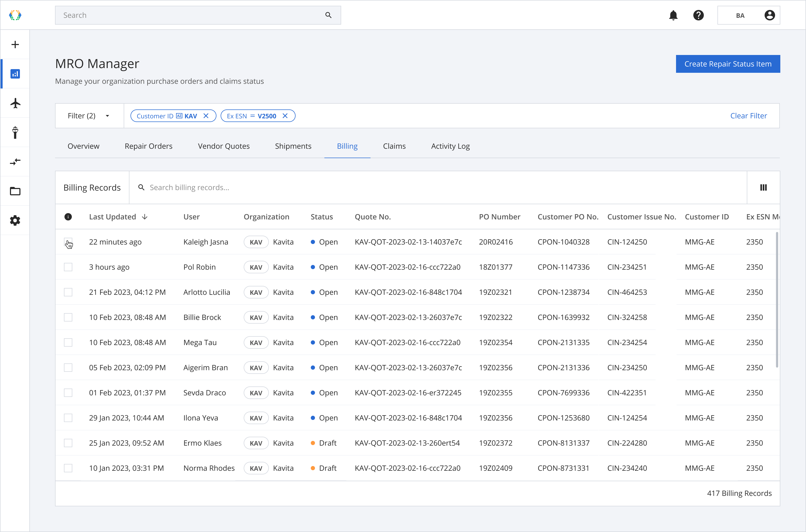Viewport: 806px width, 532px height.
Task: Open the control tower icon in sidebar
Action: (15, 132)
